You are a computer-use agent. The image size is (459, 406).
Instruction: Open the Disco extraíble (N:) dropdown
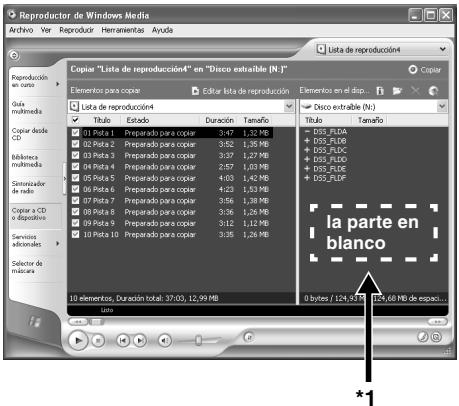442,107
